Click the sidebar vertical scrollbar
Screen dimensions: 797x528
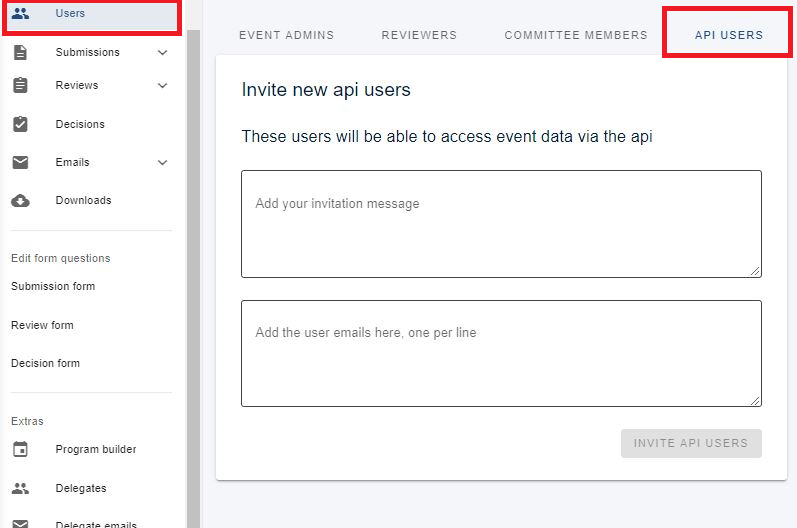[x=194, y=278]
